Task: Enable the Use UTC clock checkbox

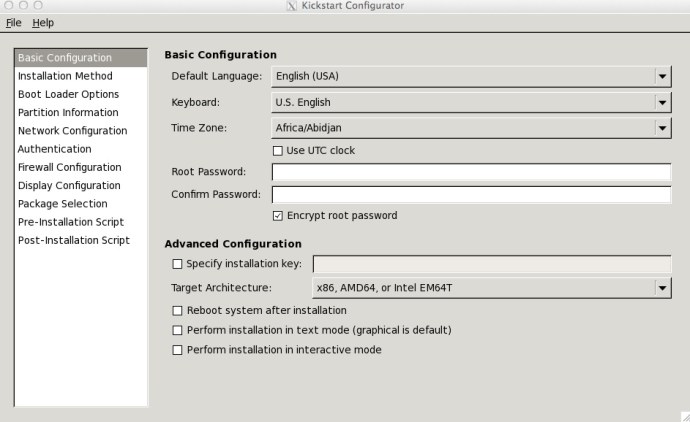Action: pyautogui.click(x=278, y=151)
